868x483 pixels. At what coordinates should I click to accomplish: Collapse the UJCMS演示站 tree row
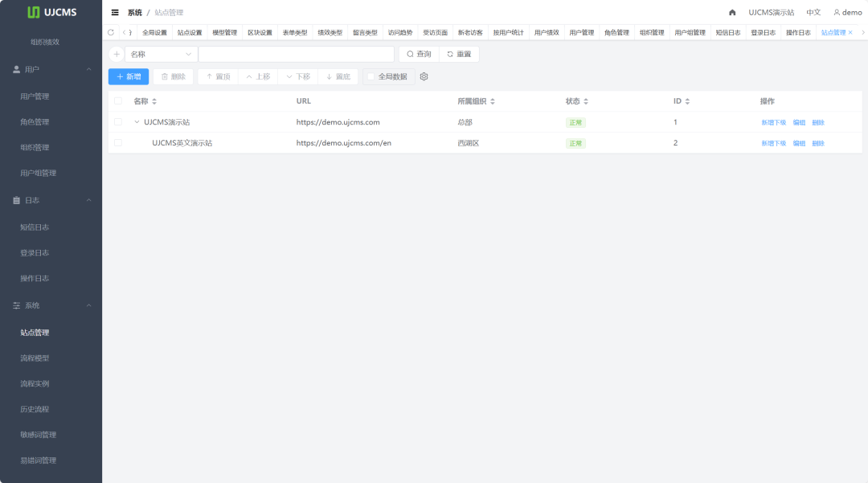(137, 121)
